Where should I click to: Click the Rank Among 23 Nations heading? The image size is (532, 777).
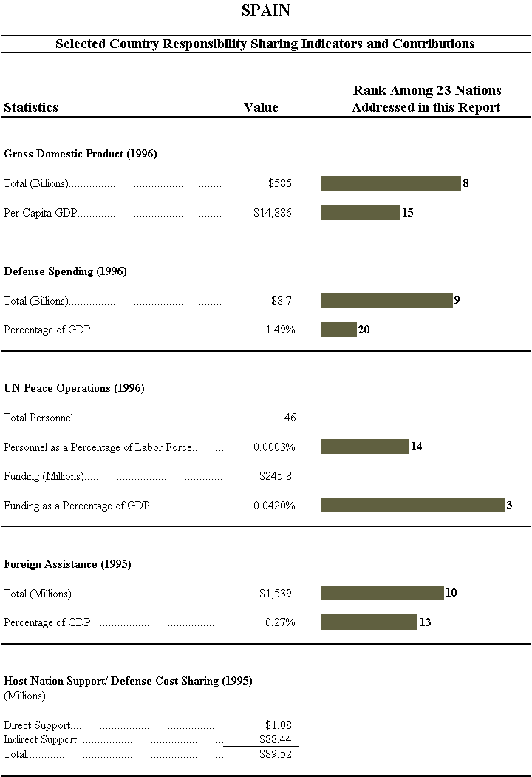(426, 98)
